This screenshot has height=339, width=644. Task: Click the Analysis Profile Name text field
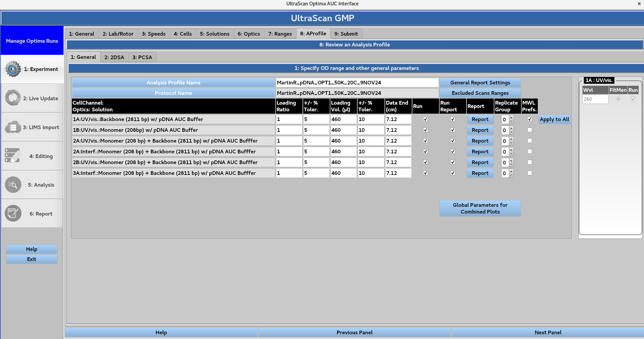357,83
